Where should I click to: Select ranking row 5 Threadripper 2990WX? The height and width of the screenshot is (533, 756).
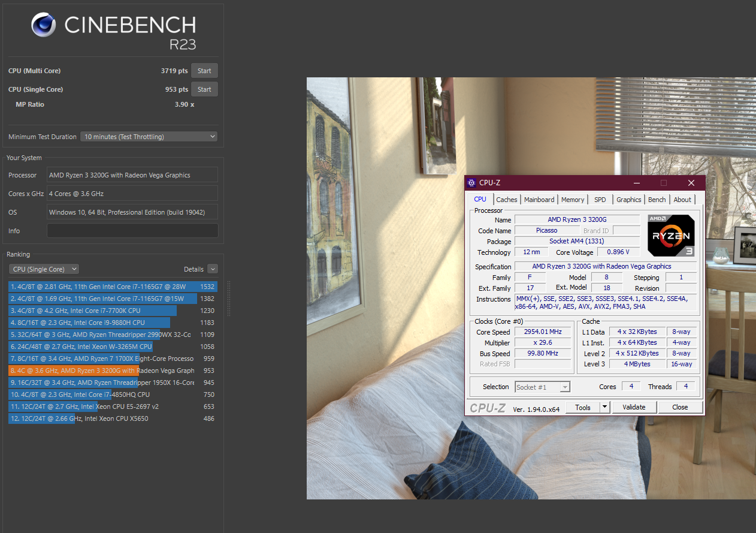113,335
